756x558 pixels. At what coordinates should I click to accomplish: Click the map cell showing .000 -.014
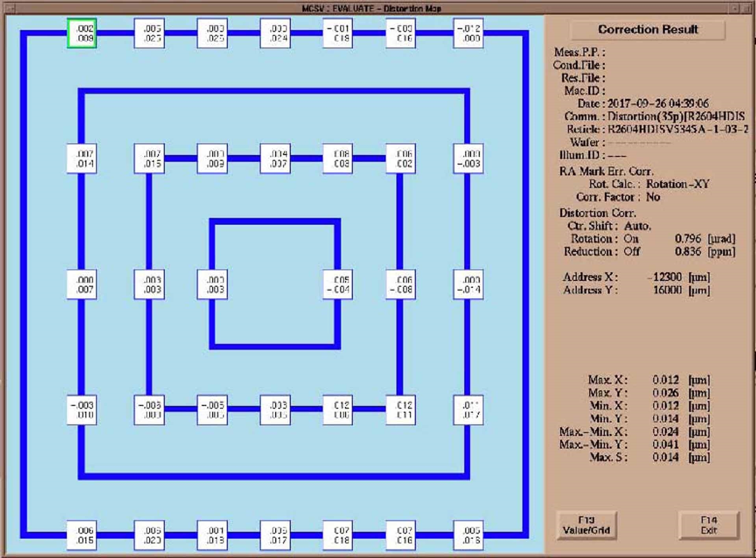pos(468,285)
